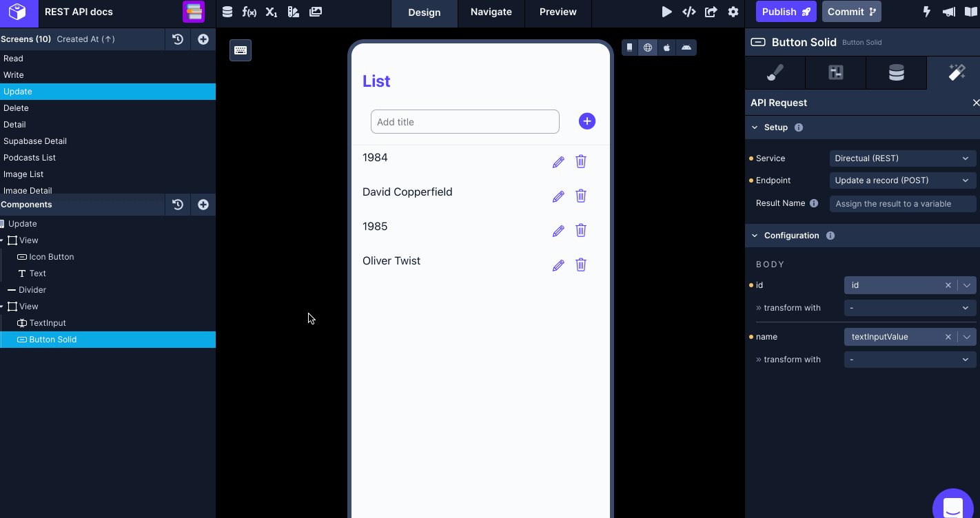Click the edit pencil for 1984
Image resolution: width=980 pixels, height=518 pixels.
pyautogui.click(x=558, y=162)
